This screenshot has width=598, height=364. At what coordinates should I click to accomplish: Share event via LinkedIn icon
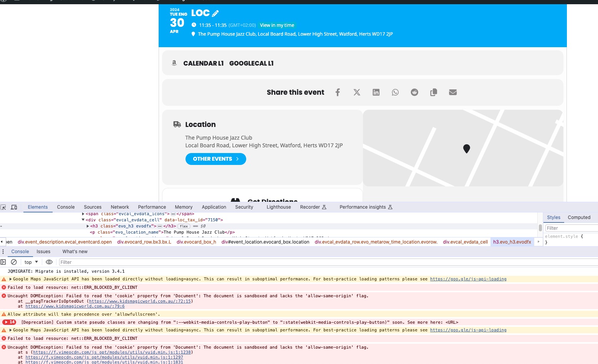point(376,92)
